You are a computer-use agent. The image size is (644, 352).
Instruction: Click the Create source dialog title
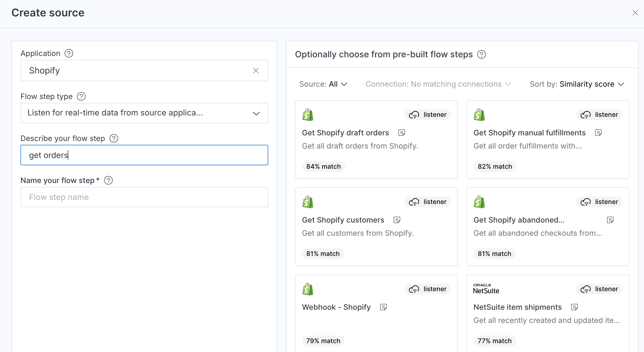click(48, 13)
